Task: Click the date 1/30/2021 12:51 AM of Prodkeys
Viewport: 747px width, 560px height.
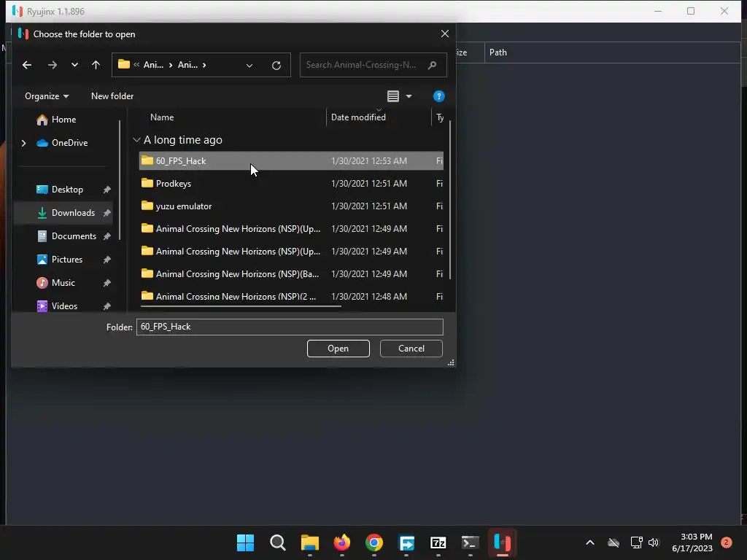Action: (368, 183)
